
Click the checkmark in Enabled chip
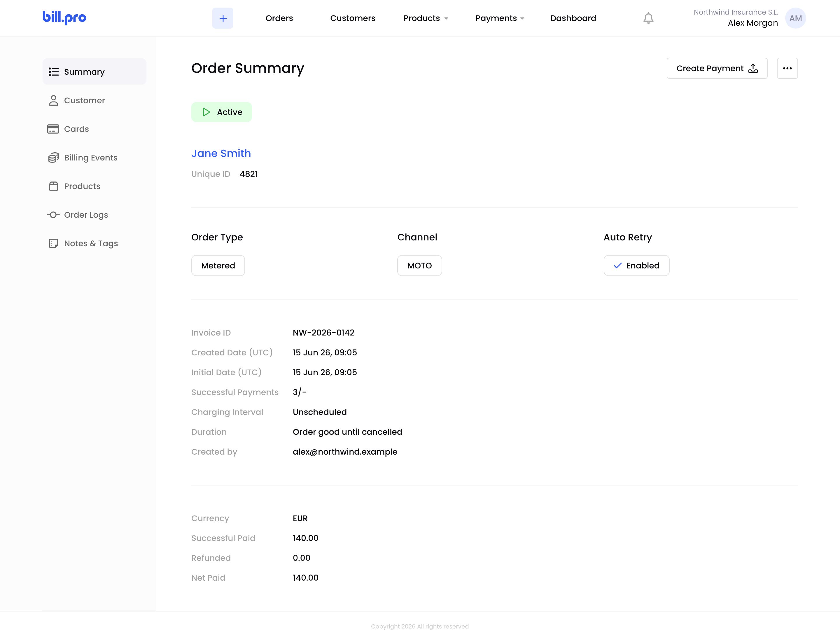pos(617,266)
